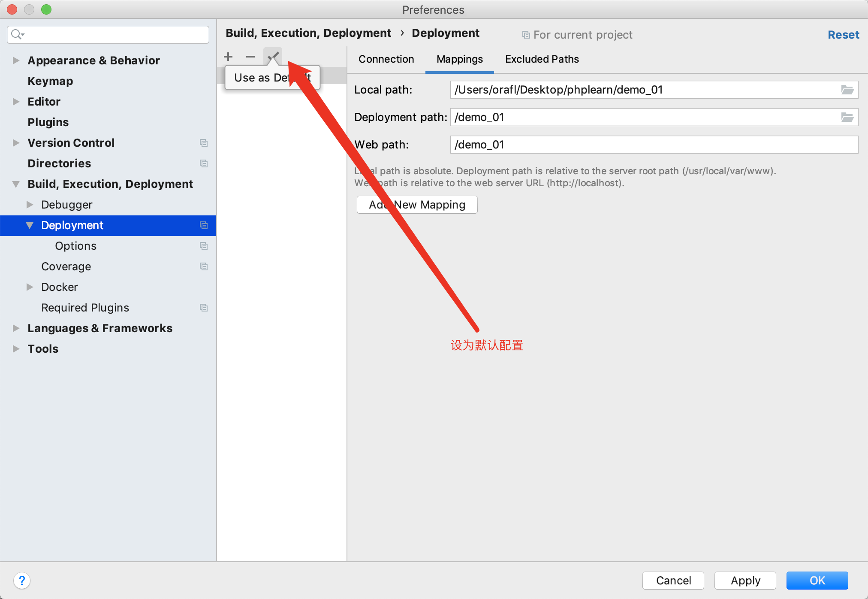Expand the Editor section
Viewport: 868px width, 599px height.
pyautogui.click(x=16, y=102)
